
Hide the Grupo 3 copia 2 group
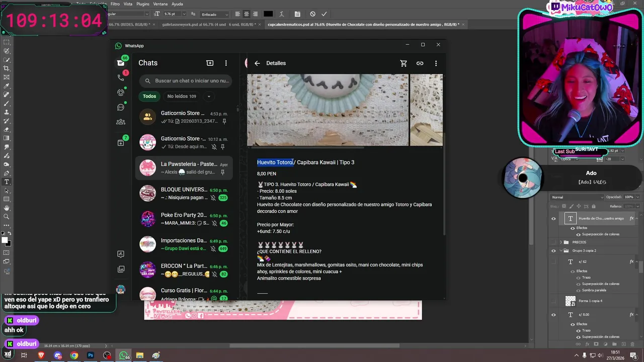(553, 250)
